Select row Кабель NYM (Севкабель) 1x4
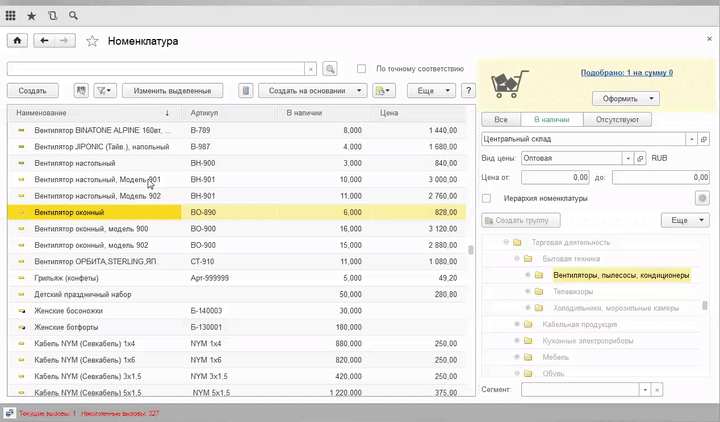The height and width of the screenshot is (422, 720). (236, 343)
